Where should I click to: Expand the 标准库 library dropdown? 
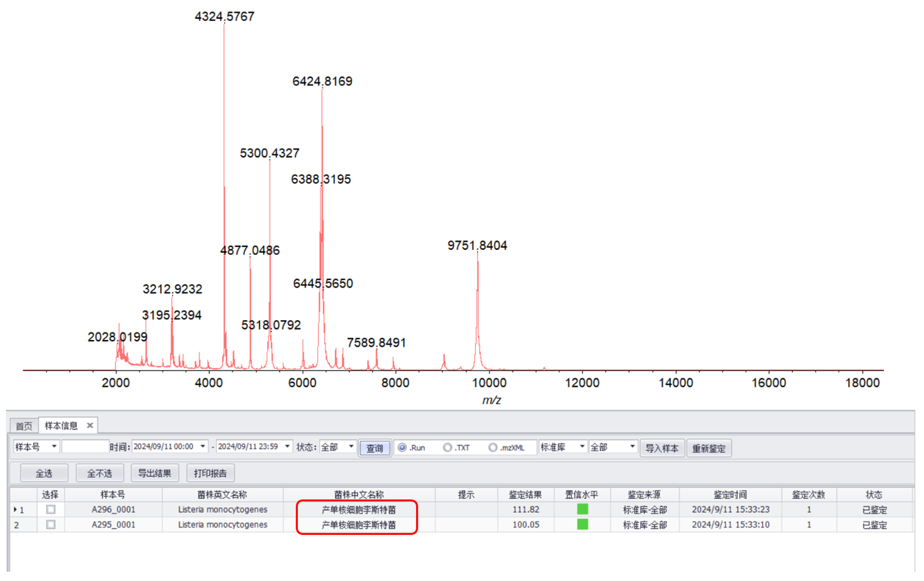(x=582, y=447)
